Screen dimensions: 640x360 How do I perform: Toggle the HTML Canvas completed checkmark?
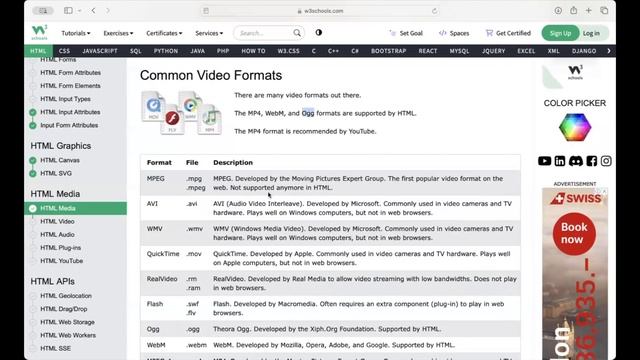[33, 160]
